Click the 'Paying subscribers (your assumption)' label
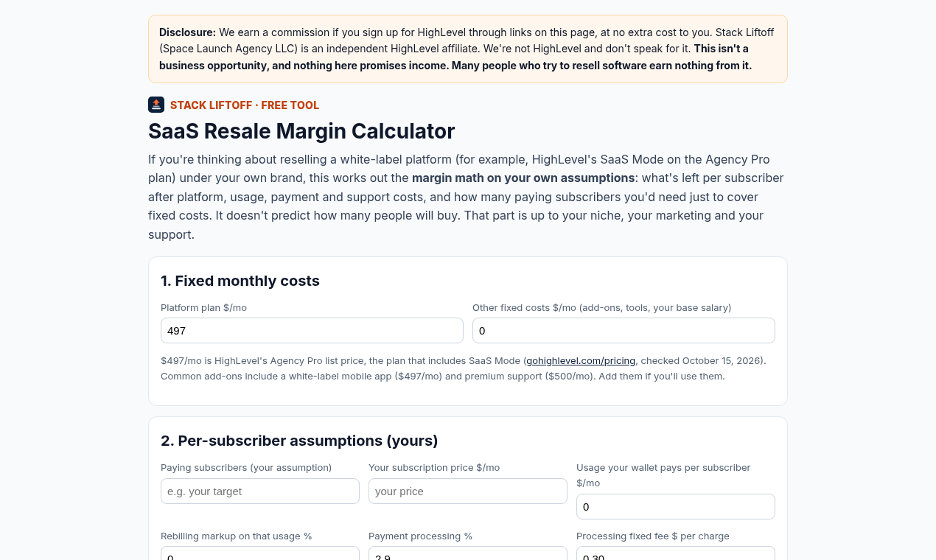Screen dimensions: 936x560 (x=246, y=468)
